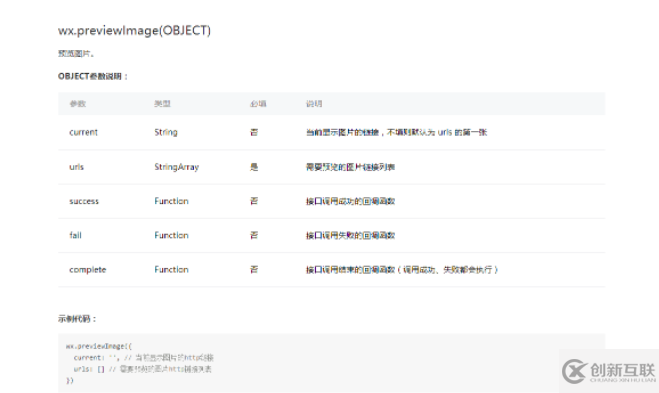
Task: Click "Function" in the fail row
Action: coord(171,235)
